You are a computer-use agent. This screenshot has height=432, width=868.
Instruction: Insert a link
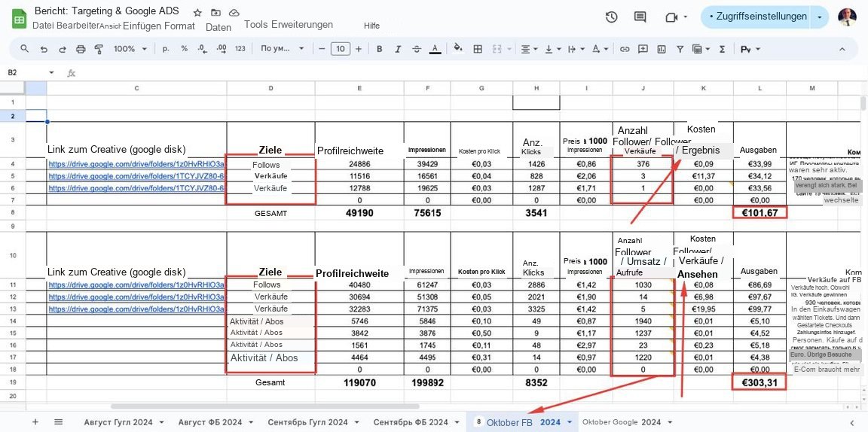pos(625,49)
